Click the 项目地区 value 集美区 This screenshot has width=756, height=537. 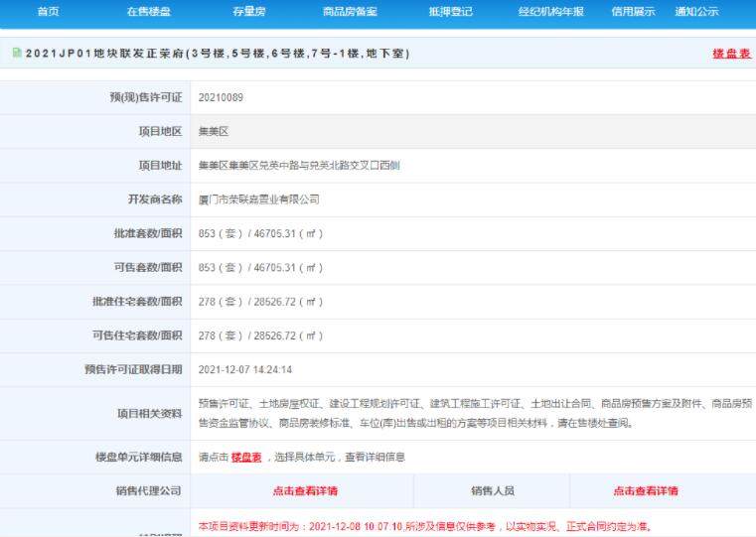pos(214,131)
